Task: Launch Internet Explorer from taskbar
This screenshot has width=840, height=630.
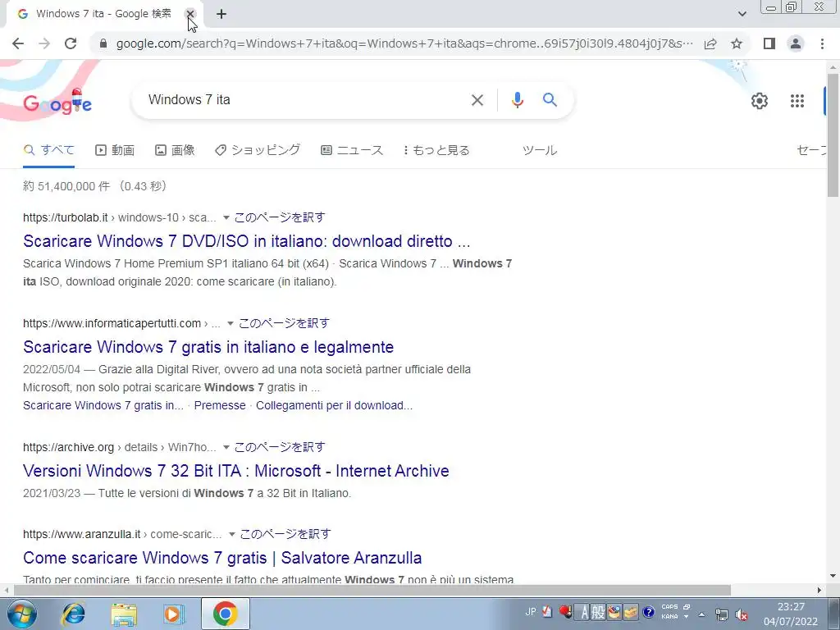Action: (73, 614)
